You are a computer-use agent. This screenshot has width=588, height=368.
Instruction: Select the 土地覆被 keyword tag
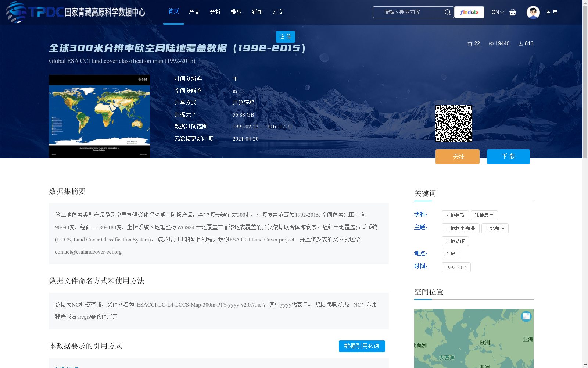pyautogui.click(x=495, y=228)
